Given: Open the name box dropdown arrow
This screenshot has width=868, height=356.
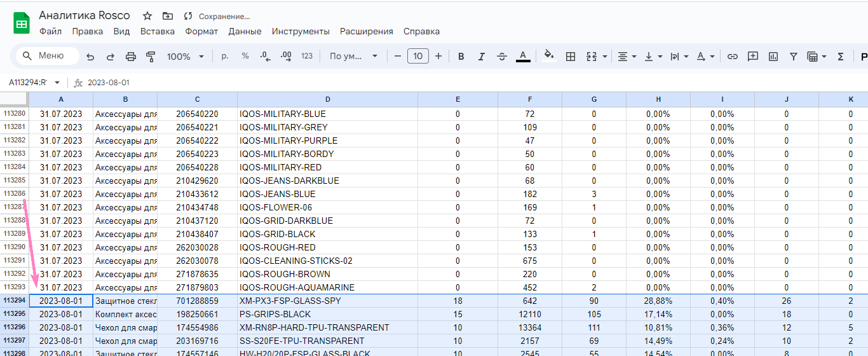Looking at the screenshot, I should click(57, 83).
